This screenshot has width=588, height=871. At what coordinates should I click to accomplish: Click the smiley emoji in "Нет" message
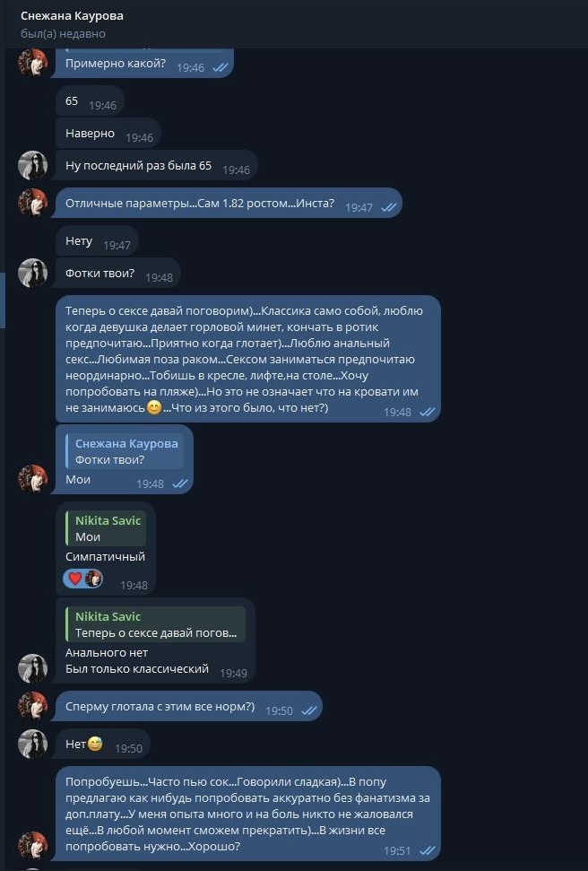pos(95,744)
